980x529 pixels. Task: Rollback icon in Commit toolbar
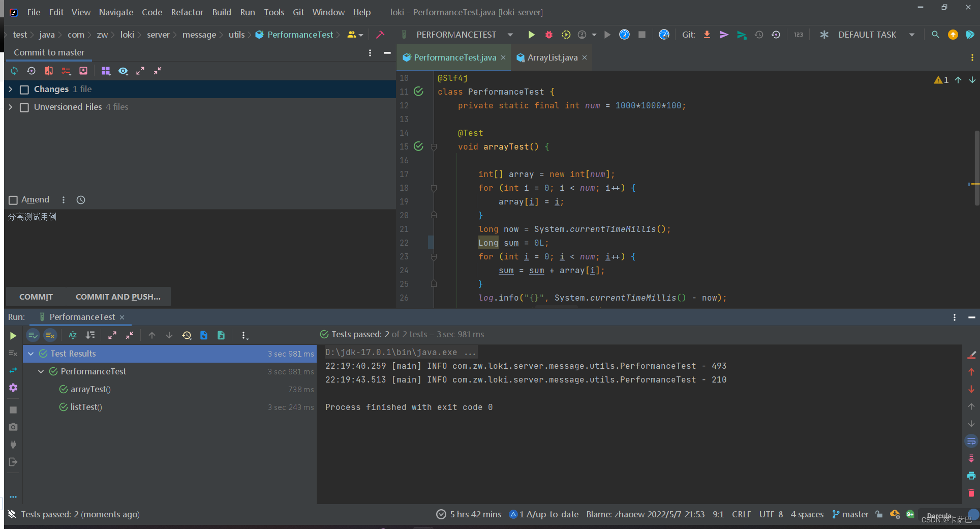tap(31, 71)
